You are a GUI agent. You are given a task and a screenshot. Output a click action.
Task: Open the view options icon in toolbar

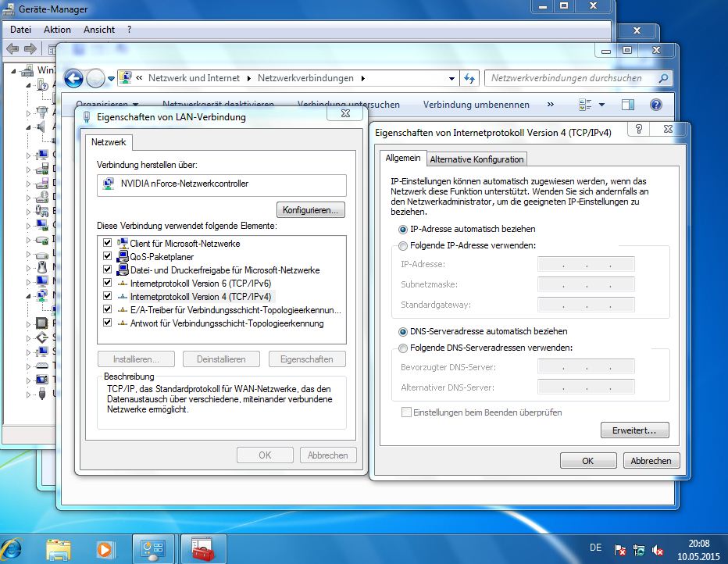(x=585, y=105)
